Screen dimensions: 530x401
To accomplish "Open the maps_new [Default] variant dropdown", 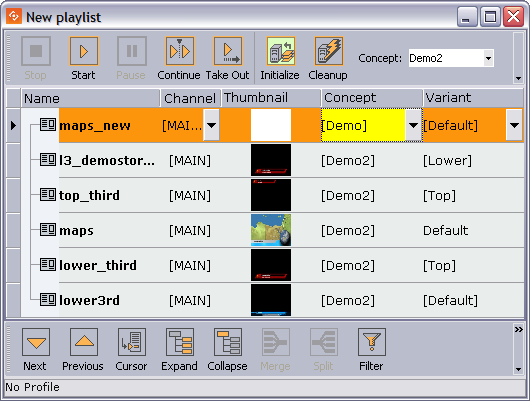I will [514, 125].
